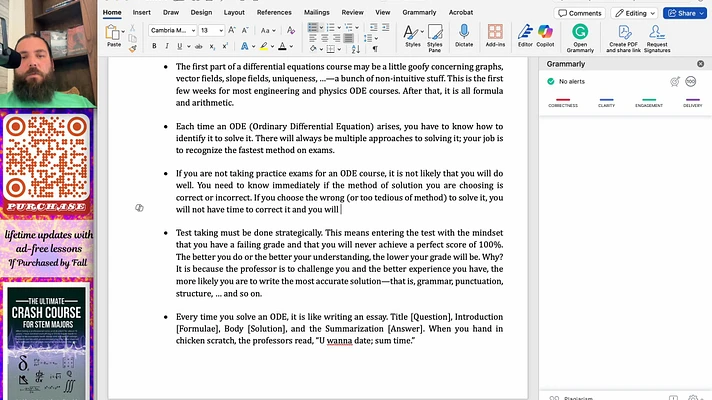Open line spacing dropdown
The image size is (712, 400).
(371, 39)
